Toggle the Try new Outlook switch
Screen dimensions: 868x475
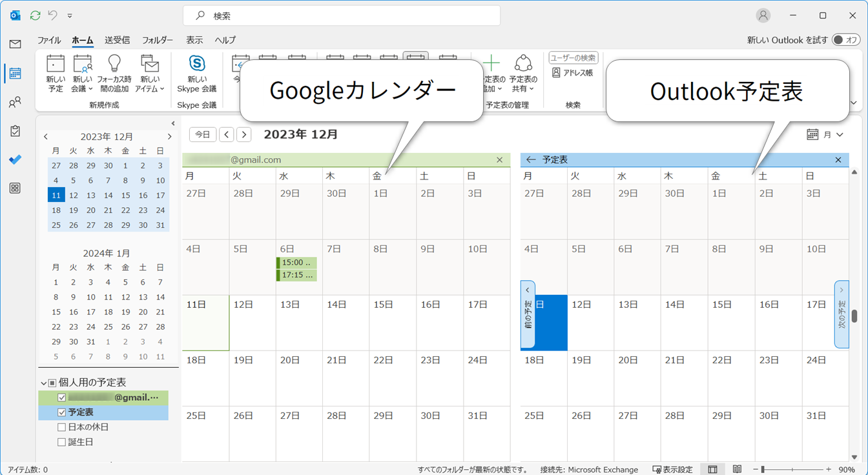coord(845,40)
